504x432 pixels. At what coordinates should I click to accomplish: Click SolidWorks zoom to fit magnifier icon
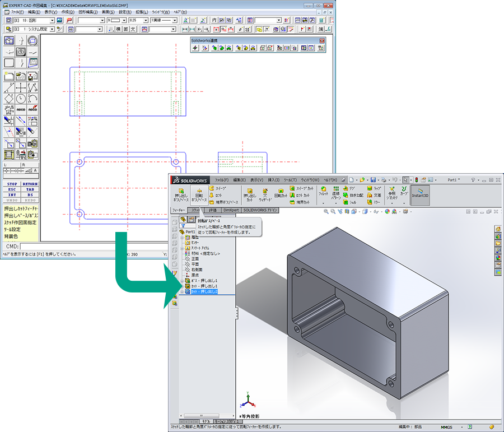point(326,211)
